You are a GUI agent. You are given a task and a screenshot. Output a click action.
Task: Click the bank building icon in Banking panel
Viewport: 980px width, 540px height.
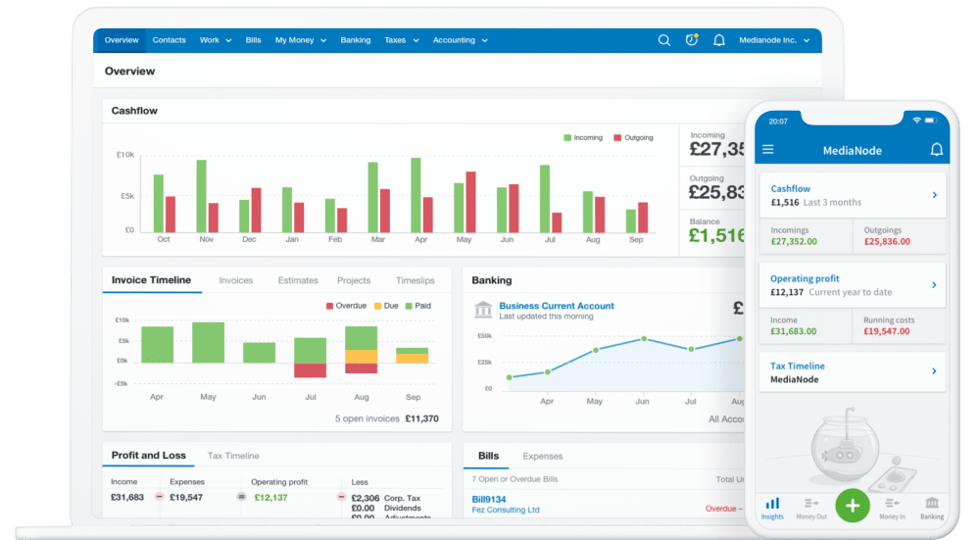(483, 310)
